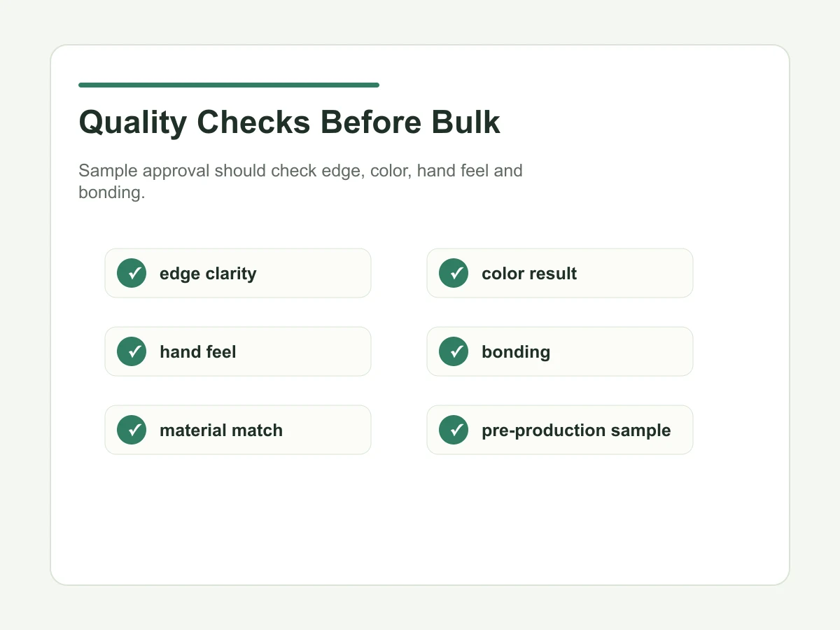The image size is (840, 630).
Task: Toggle the bonding check mark
Action: pos(454,351)
